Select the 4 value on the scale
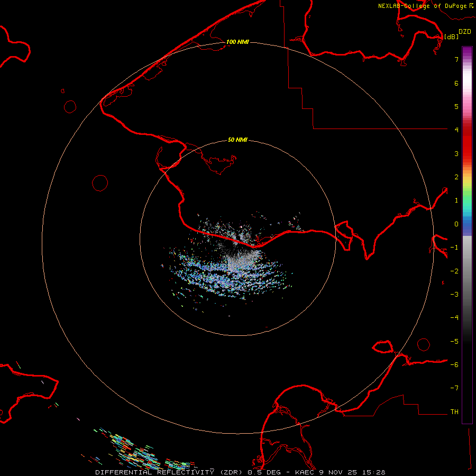Viewport: 476px width, 476px height. (456, 130)
